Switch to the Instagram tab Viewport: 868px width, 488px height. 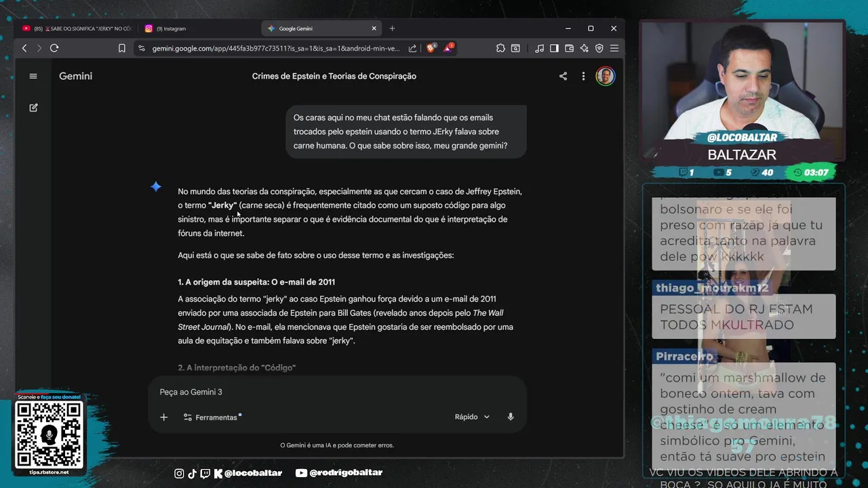tap(198, 28)
